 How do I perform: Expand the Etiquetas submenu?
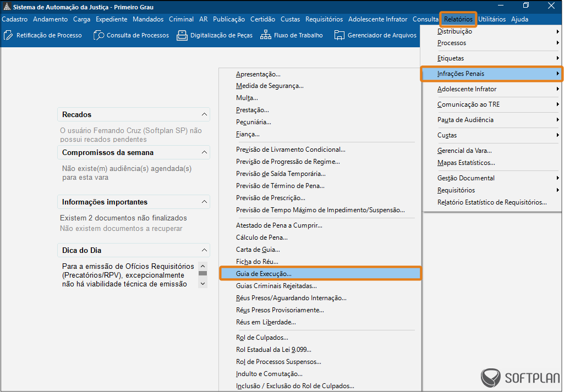pyautogui.click(x=558, y=58)
